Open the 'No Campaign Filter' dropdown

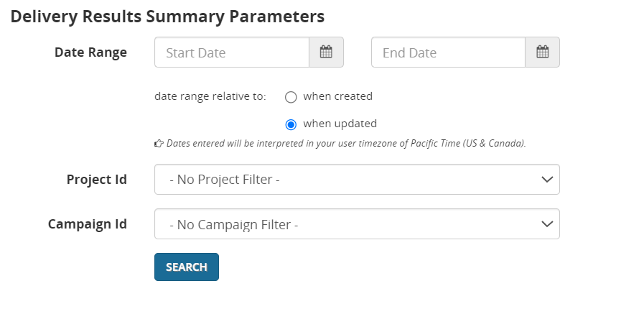point(345,224)
